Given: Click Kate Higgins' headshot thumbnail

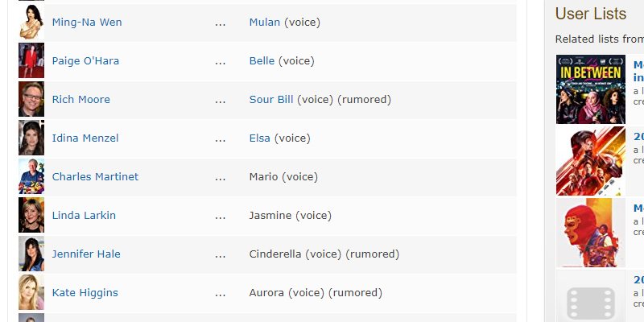Looking at the screenshot, I should [31, 292].
